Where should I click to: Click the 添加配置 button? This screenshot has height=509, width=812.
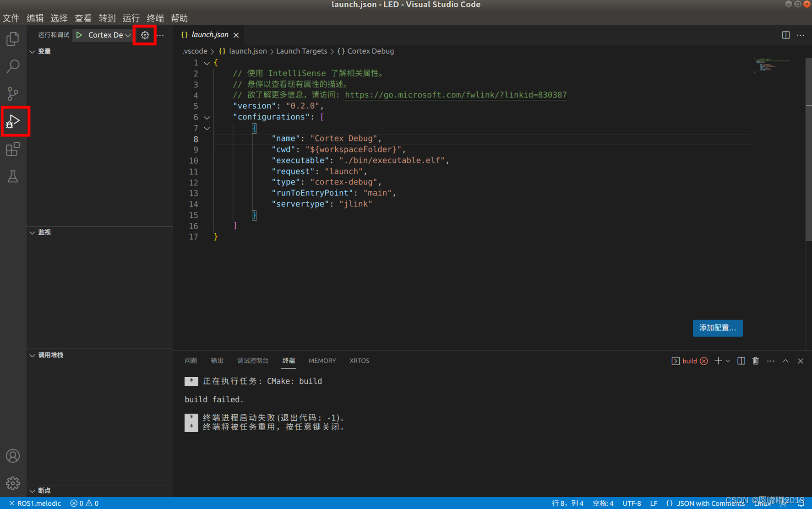[x=717, y=328]
